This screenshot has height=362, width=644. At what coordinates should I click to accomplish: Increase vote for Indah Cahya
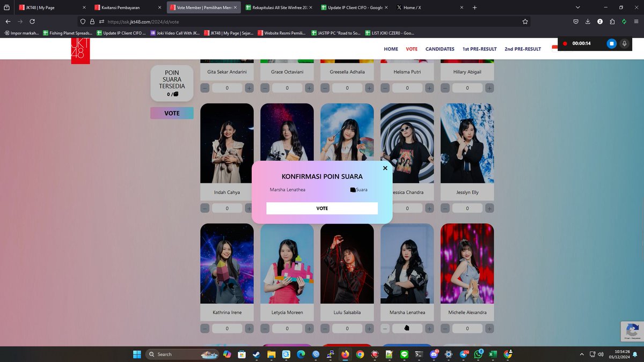[250, 208]
